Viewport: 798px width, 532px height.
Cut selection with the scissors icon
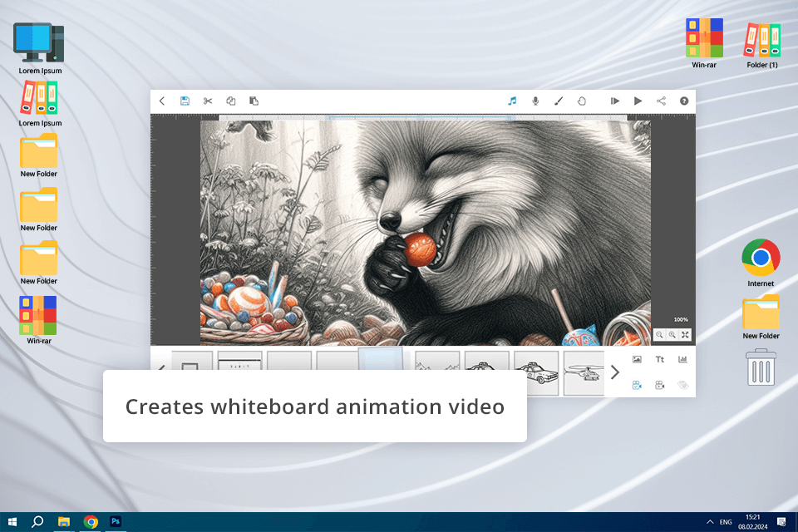208,101
